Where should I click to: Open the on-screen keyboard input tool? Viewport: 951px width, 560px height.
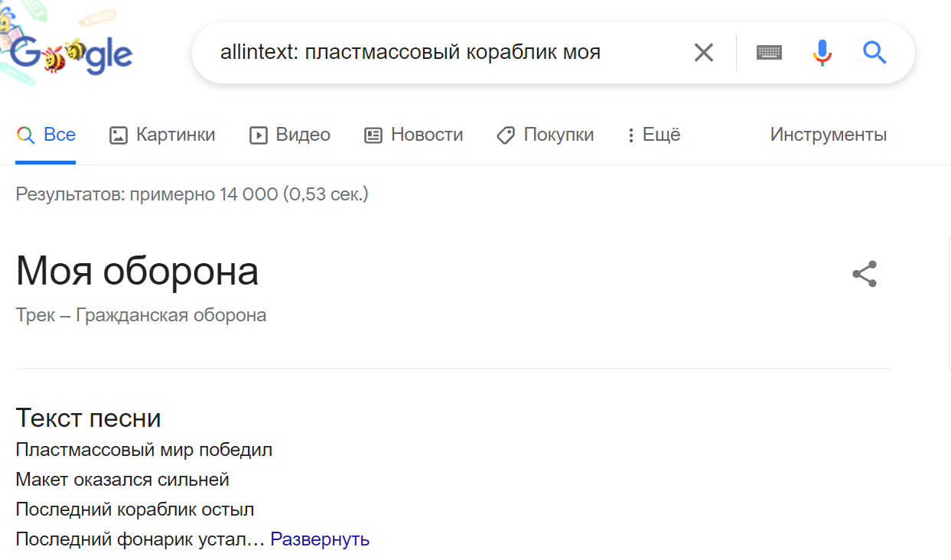(769, 53)
